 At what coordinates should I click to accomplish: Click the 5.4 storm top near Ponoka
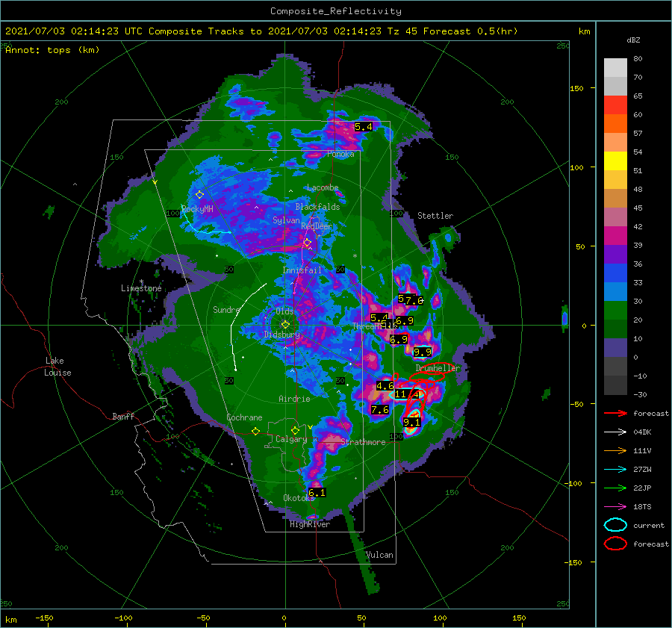pyautogui.click(x=364, y=127)
